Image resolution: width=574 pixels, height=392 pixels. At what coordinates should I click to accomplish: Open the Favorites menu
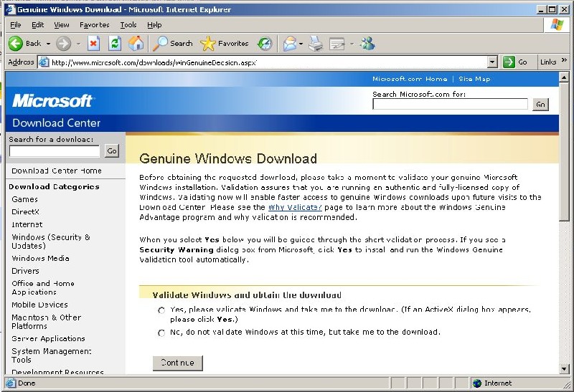tap(95, 25)
